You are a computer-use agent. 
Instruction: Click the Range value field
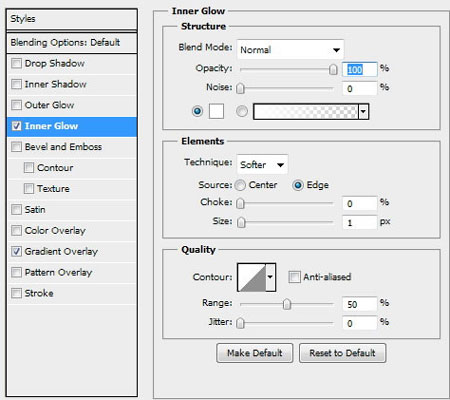(360, 304)
